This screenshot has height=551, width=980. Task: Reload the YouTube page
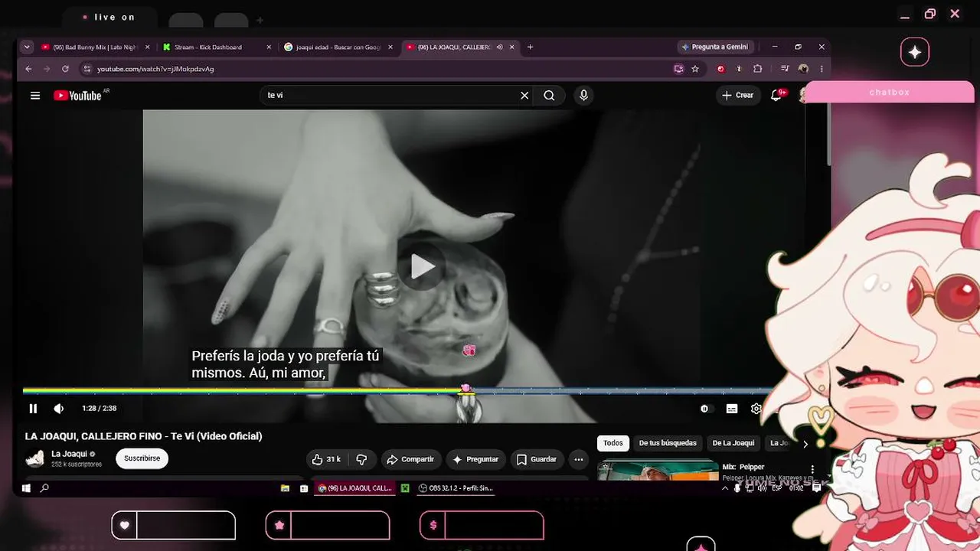(x=65, y=69)
